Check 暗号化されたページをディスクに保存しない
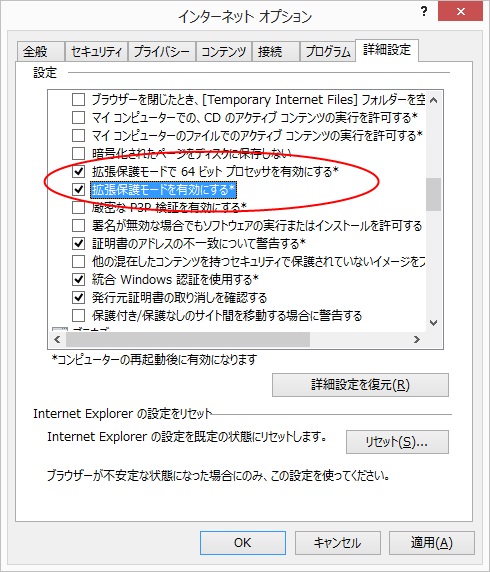Viewport: 490px width, 572px height. 78,154
